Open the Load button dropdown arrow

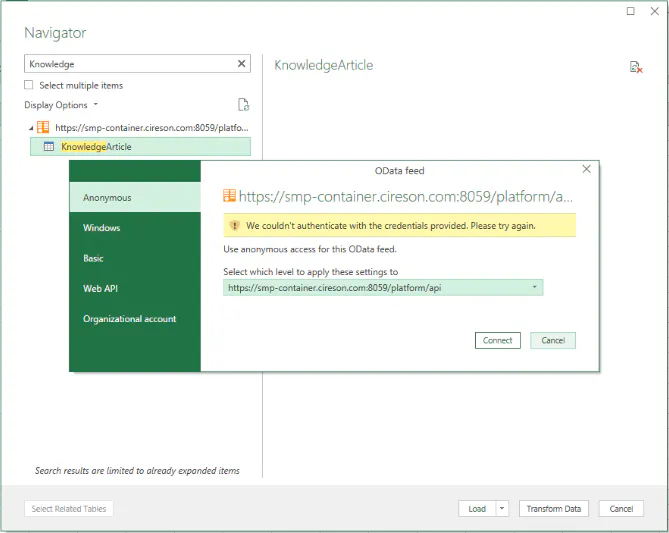(x=502, y=508)
